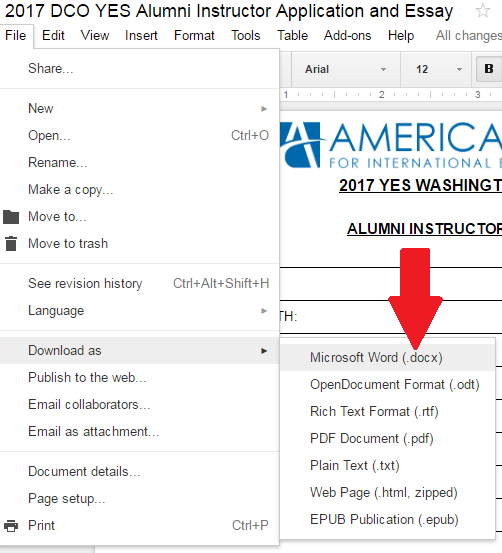Download as Web Page (.html, zipped)
The width and height of the screenshot is (502, 553).
387,493
